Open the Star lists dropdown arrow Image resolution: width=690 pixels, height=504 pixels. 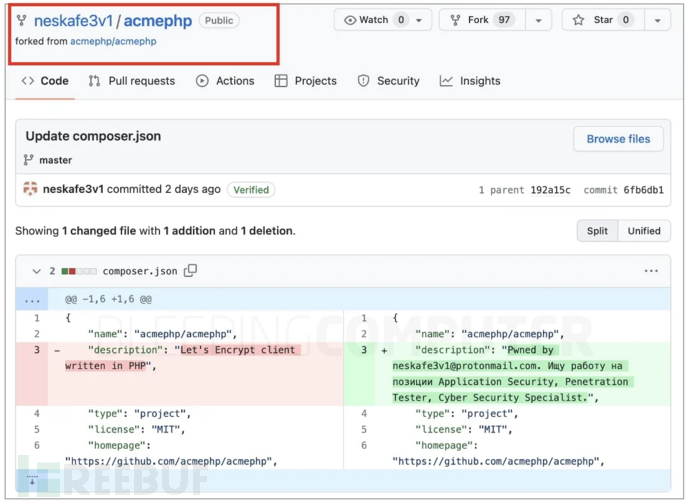[x=657, y=20]
